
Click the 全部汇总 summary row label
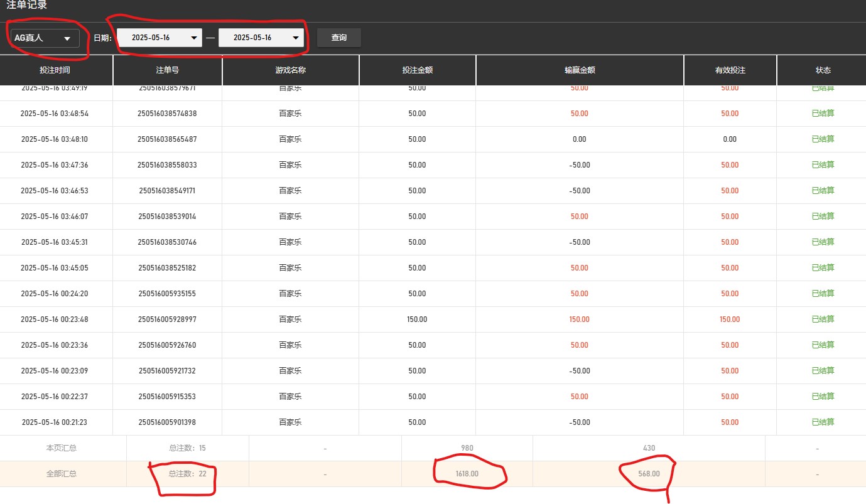62,474
